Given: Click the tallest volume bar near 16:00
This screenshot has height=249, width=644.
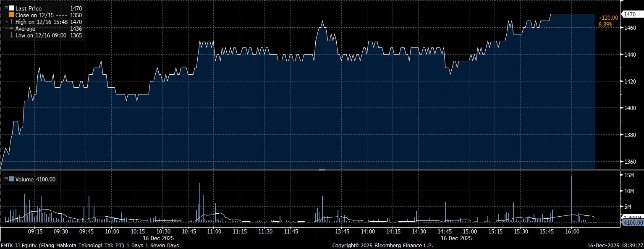Looking at the screenshot, I should [x=571, y=199].
